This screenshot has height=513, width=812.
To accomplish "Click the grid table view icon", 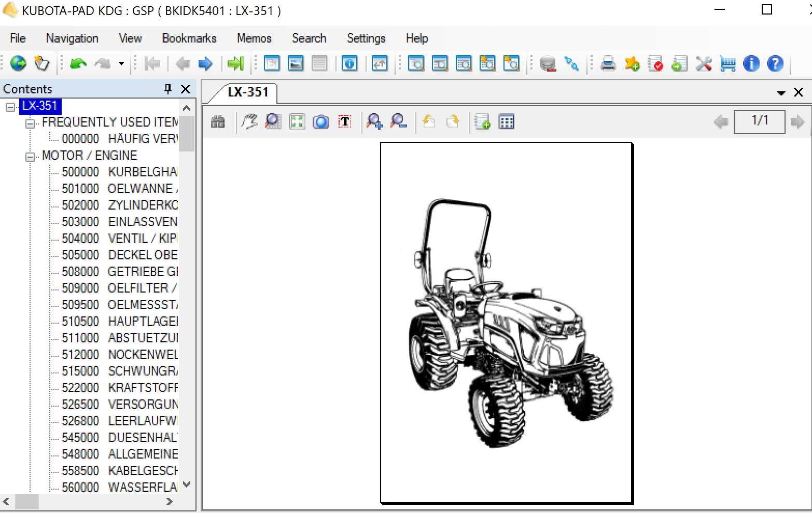I will [x=506, y=122].
